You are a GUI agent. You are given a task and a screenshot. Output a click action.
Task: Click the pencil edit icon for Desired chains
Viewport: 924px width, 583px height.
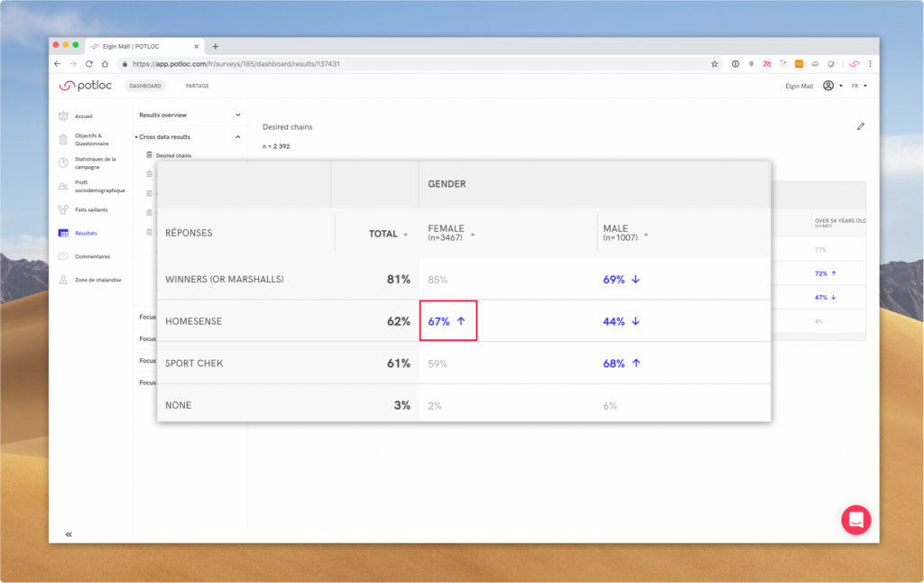860,126
